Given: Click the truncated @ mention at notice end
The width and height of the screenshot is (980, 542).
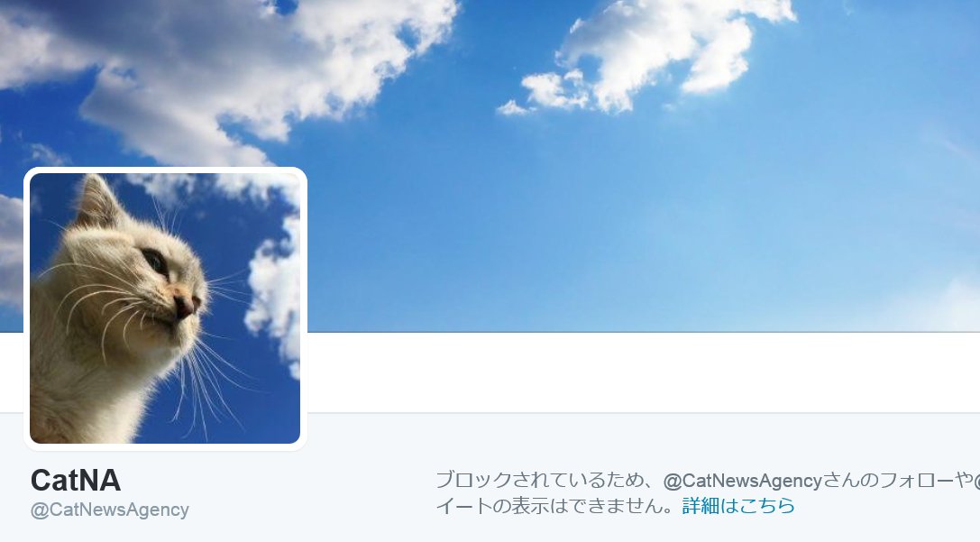Looking at the screenshot, I should pos(976,480).
